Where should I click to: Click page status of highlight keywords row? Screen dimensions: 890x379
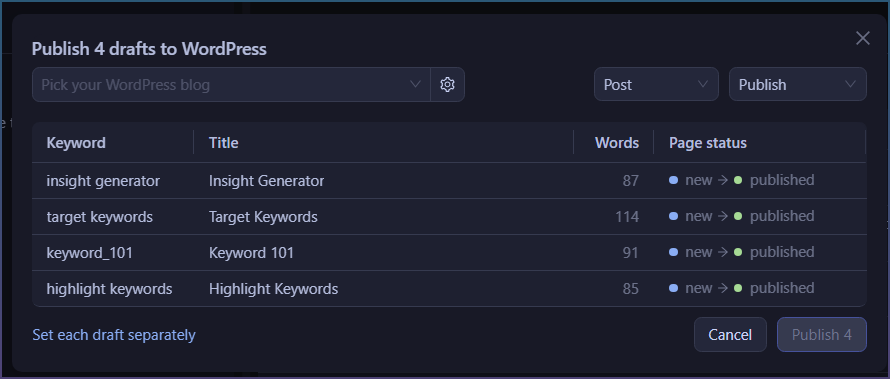click(741, 288)
